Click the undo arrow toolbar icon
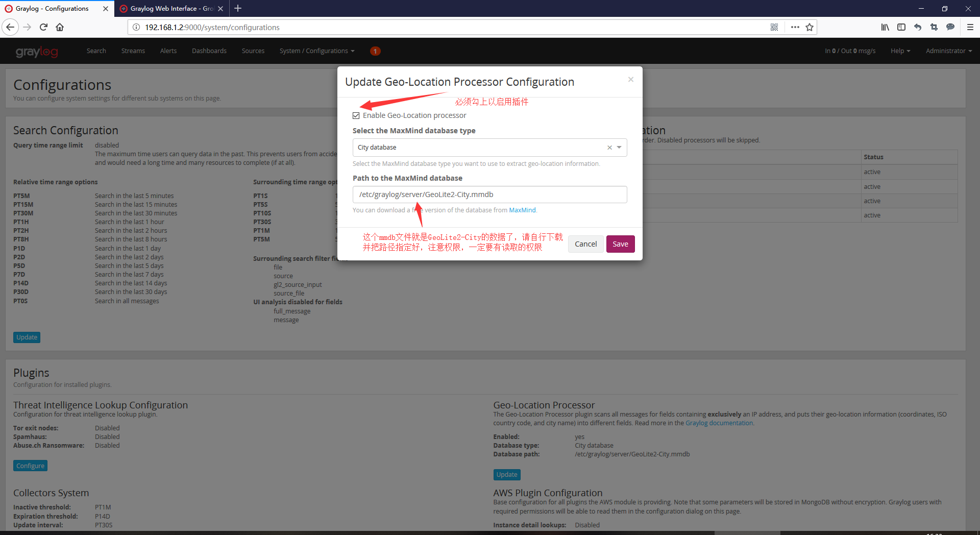This screenshot has height=535, width=980. coord(918,27)
